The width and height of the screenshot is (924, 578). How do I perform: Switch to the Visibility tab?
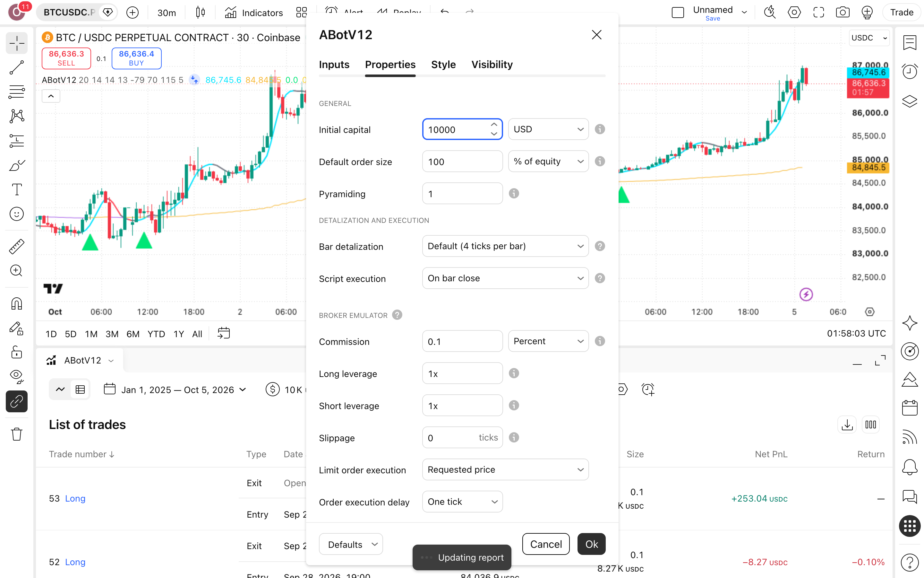pos(492,65)
